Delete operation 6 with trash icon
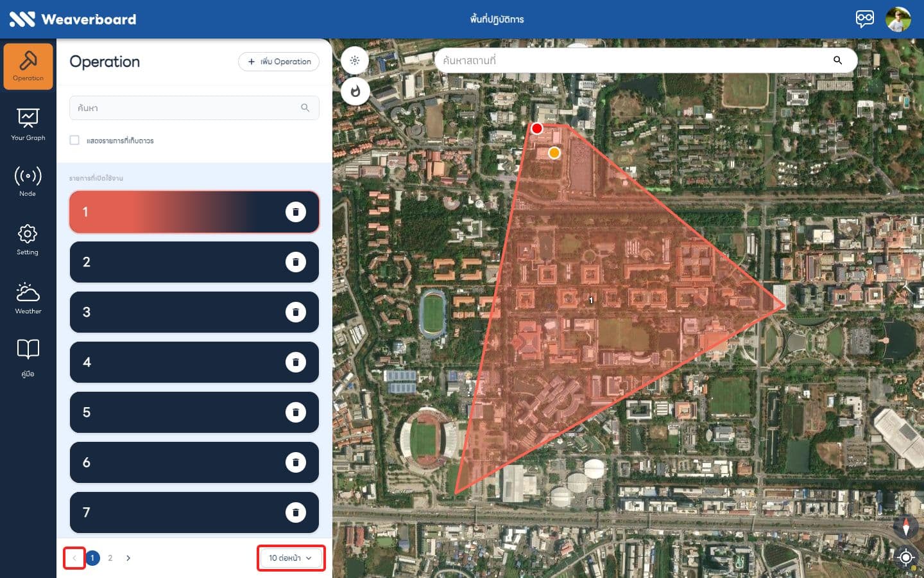This screenshot has width=924, height=578. (296, 462)
